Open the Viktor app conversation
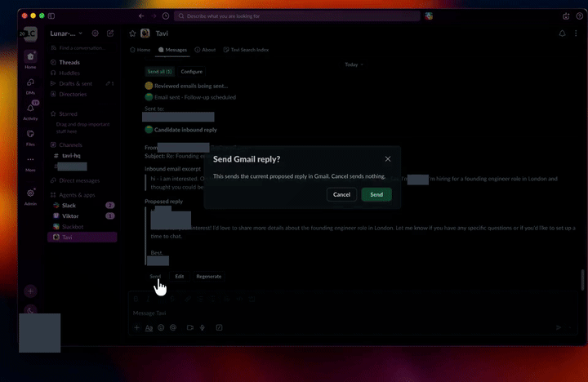The image size is (588, 382). [x=82, y=216]
